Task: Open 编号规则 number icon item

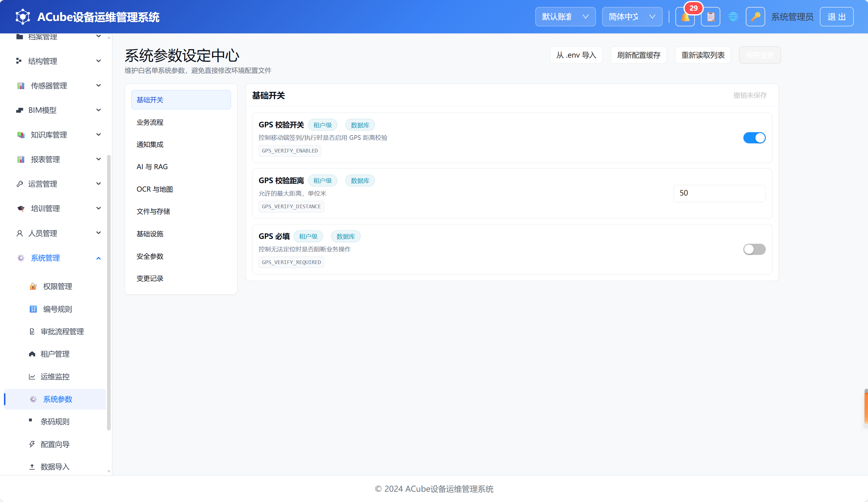Action: pyautogui.click(x=33, y=309)
